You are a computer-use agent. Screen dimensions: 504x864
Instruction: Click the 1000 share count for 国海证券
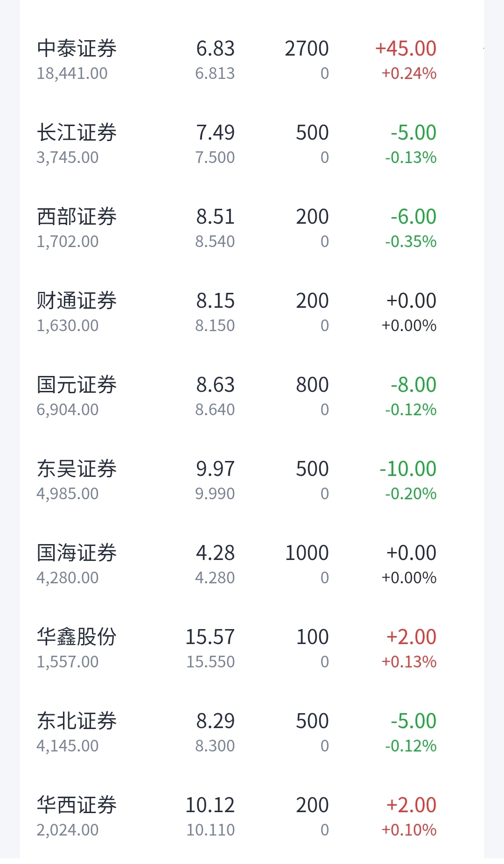coord(307,553)
